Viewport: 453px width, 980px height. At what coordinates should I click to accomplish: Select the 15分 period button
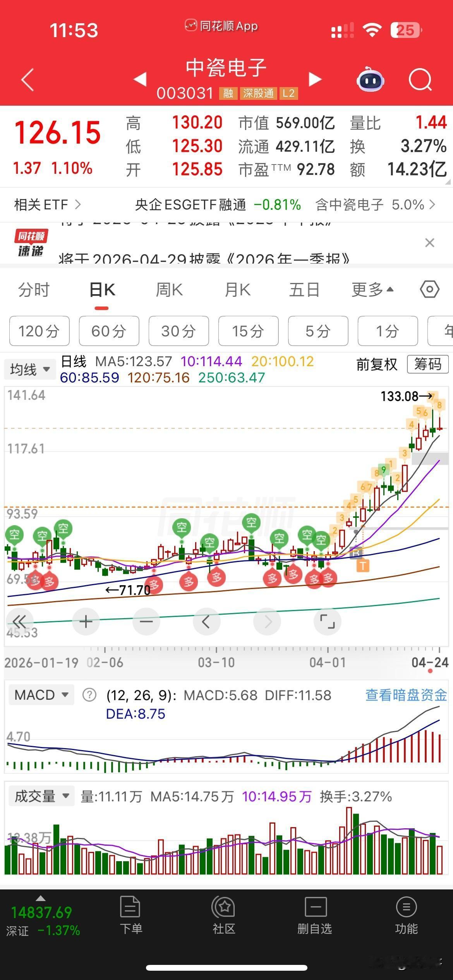[248, 331]
